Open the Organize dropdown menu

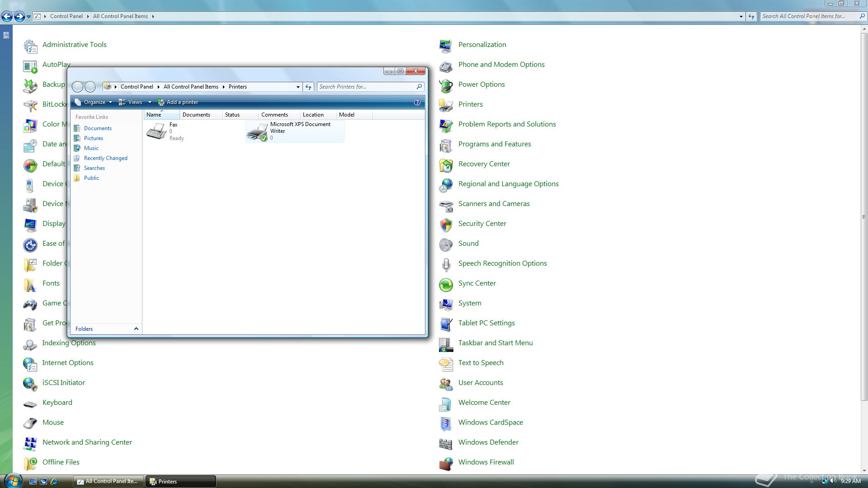[93, 102]
